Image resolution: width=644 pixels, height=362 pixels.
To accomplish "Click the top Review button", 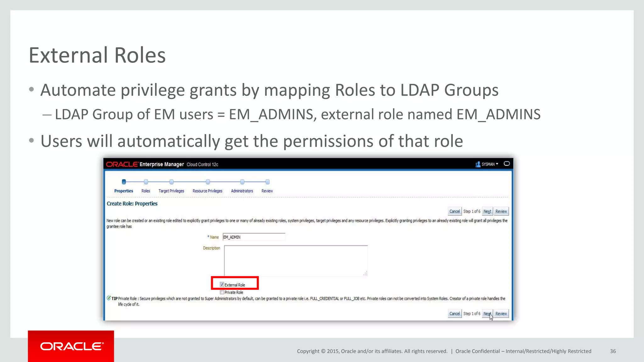I will 501,211.
